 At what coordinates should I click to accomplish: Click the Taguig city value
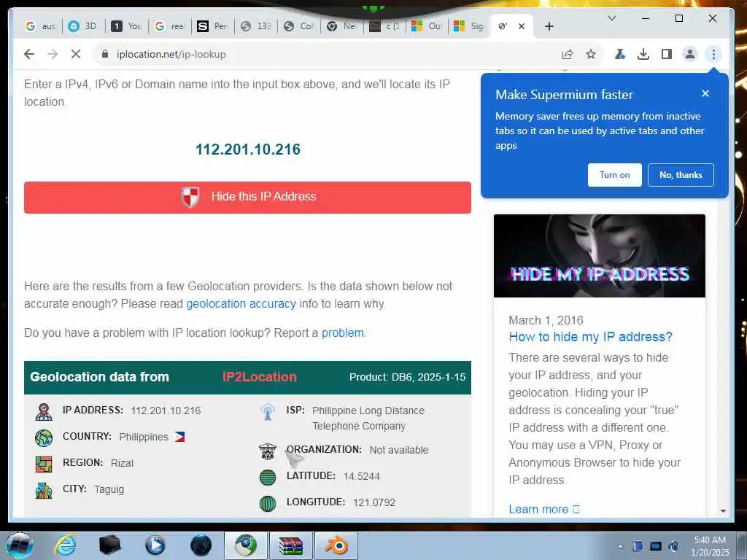(109, 489)
